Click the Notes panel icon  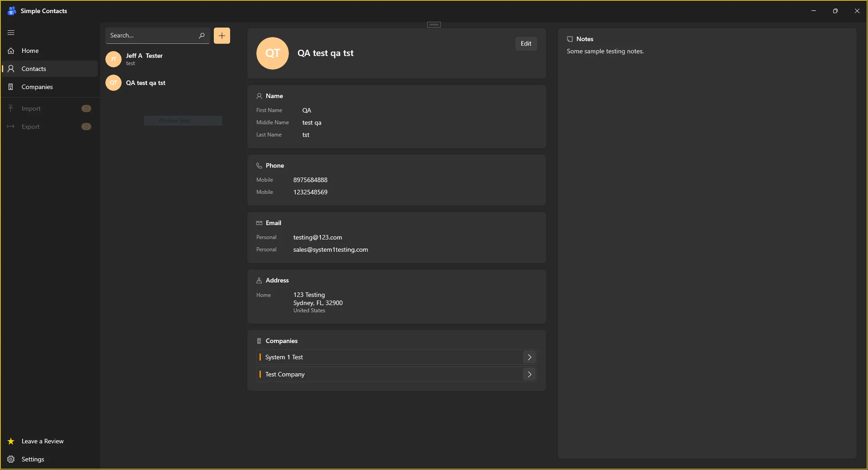pyautogui.click(x=570, y=39)
